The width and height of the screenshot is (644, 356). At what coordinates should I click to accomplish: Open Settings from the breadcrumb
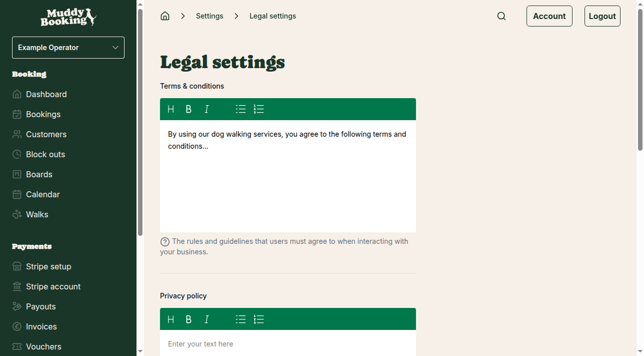(209, 16)
